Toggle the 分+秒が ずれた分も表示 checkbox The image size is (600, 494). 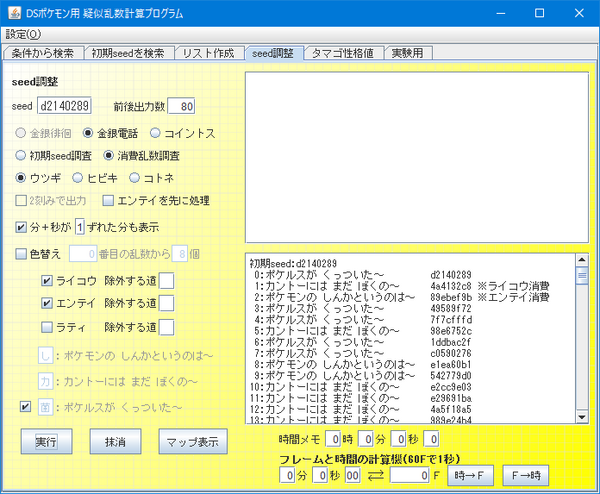tap(21, 227)
